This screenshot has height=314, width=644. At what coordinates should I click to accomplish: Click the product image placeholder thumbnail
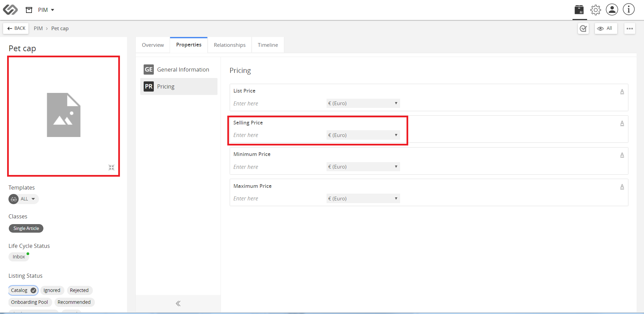[64, 115]
